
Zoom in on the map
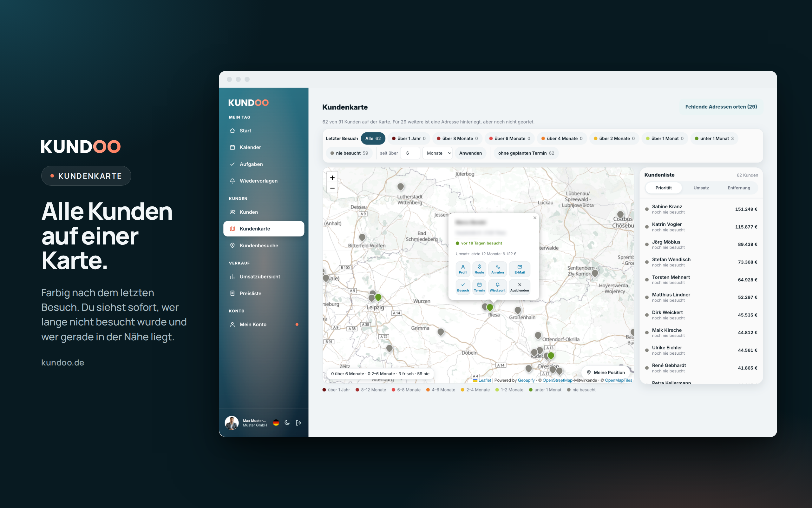(x=332, y=178)
